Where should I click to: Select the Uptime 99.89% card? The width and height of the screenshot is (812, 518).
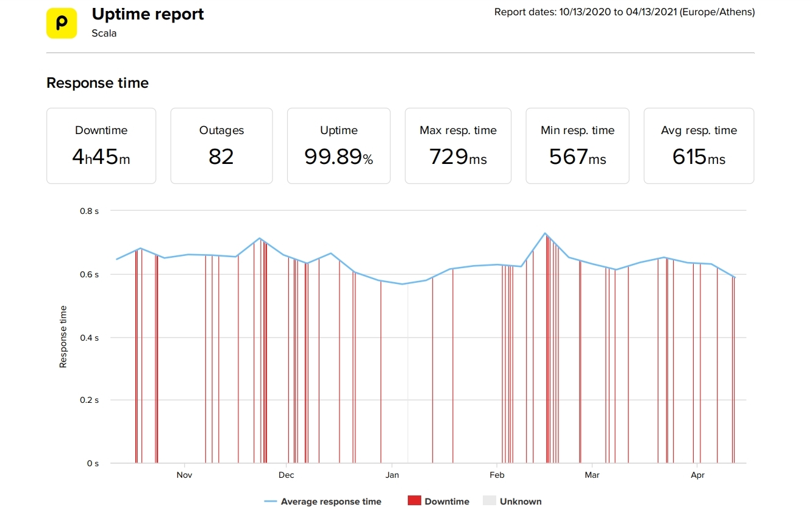(339, 146)
